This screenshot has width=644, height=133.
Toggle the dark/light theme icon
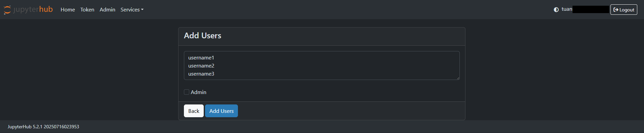coord(556,10)
